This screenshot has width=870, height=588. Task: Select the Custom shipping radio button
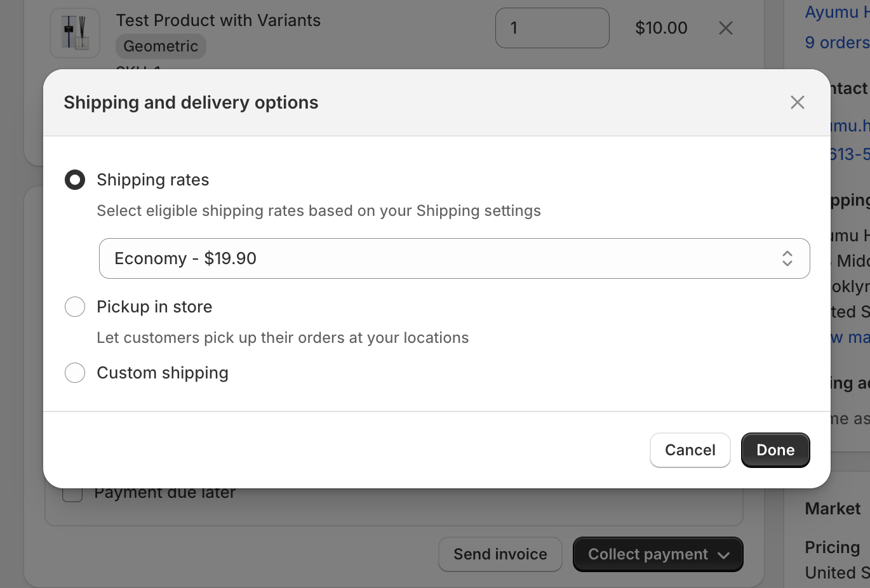[75, 373]
